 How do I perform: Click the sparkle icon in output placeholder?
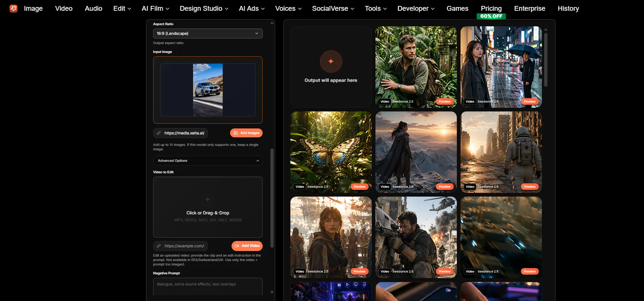pyautogui.click(x=331, y=61)
